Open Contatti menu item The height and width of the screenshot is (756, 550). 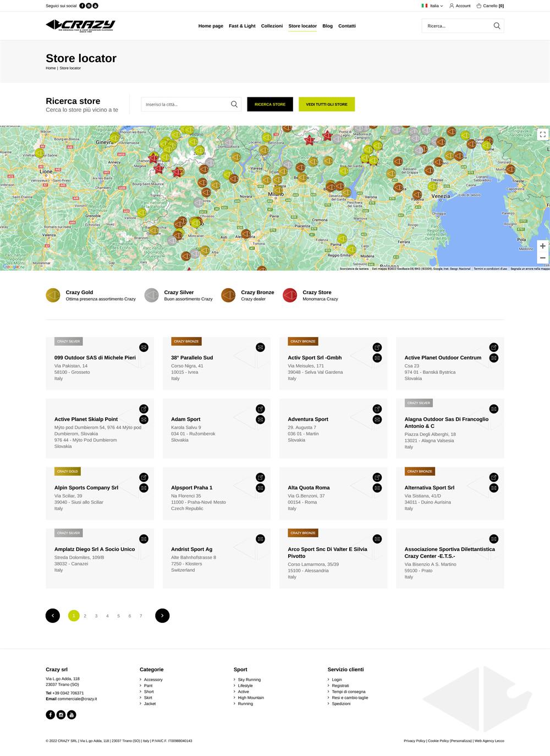[347, 26]
